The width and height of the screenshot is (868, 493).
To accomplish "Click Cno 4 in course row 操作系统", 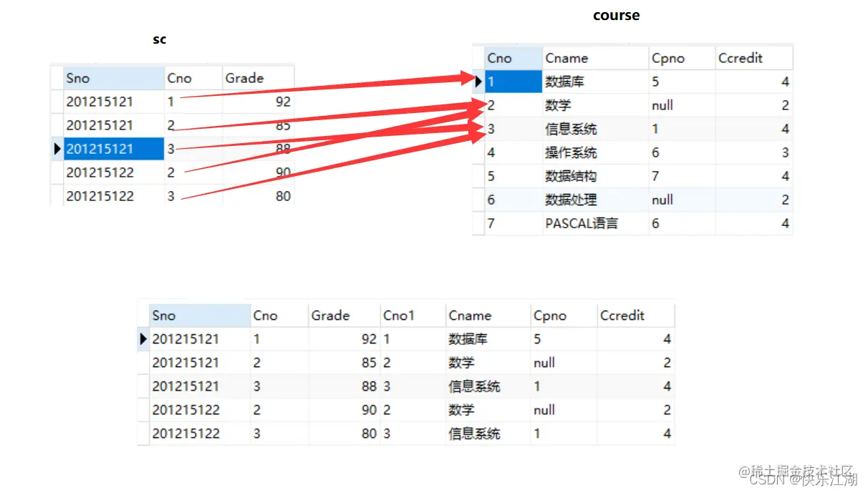I will (491, 152).
